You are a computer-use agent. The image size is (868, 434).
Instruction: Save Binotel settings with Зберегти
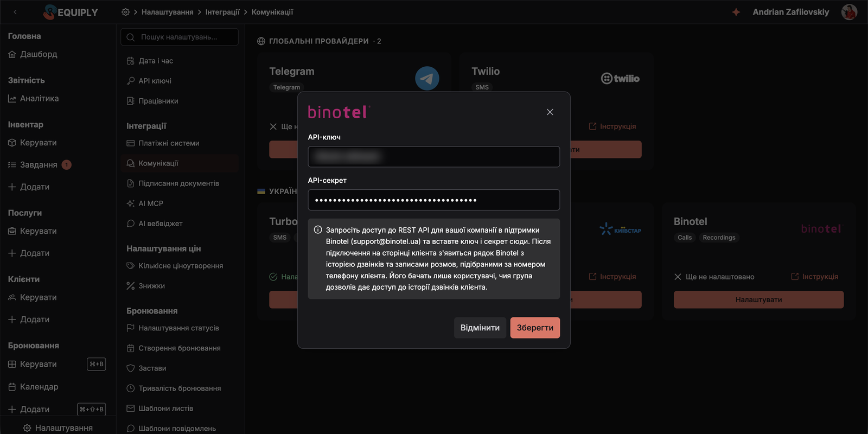coord(535,328)
